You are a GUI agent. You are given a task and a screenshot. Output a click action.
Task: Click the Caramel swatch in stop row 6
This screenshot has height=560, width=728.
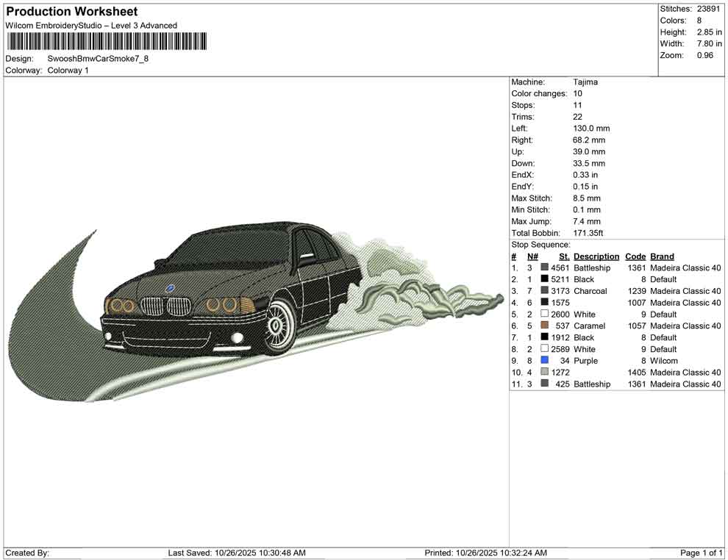point(545,326)
